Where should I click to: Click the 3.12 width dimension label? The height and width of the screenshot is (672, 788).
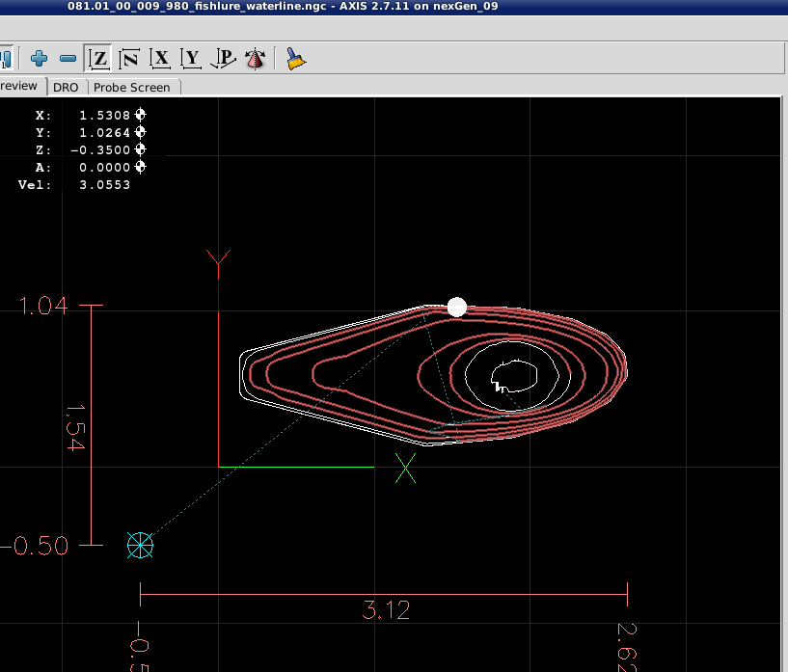(384, 610)
